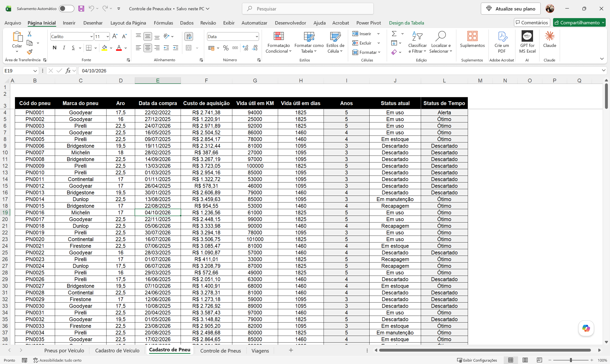This screenshot has width=610, height=364.
Task: Click the Insert Function fx icon
Action: [68, 71]
